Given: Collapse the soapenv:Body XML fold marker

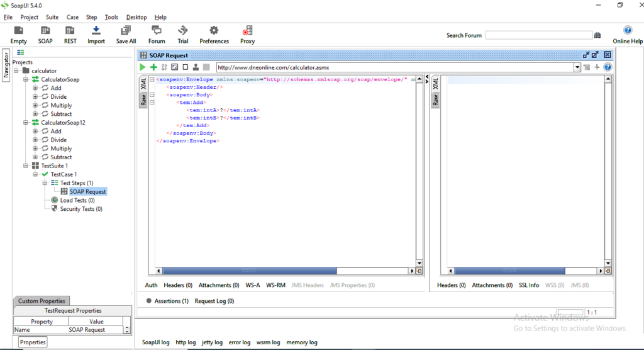Looking at the screenshot, I should point(152,94).
